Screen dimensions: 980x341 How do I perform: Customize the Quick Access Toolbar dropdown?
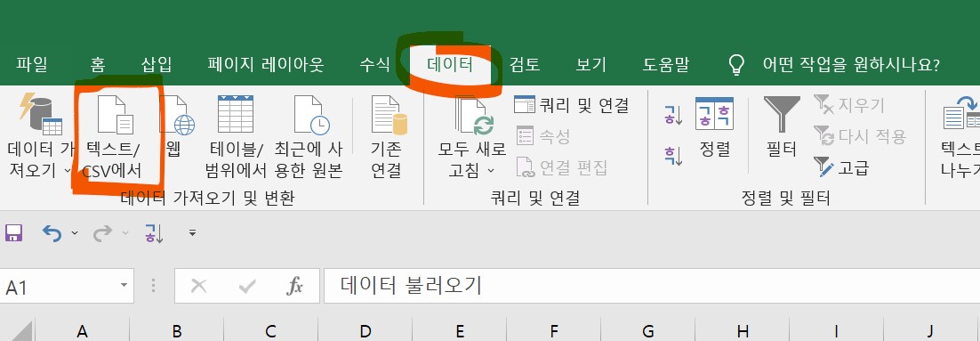pyautogui.click(x=192, y=233)
